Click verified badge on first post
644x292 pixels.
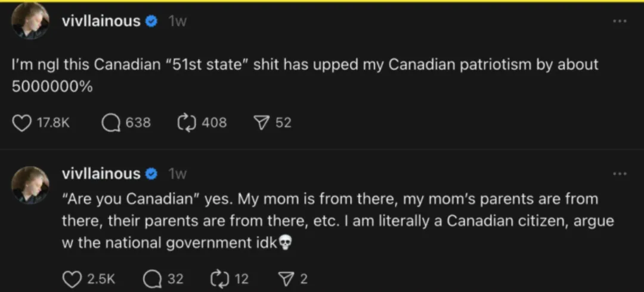tap(151, 21)
